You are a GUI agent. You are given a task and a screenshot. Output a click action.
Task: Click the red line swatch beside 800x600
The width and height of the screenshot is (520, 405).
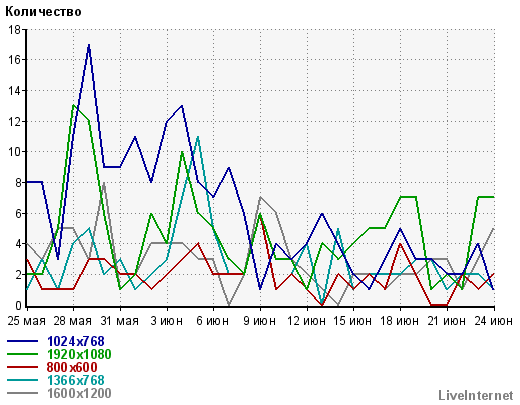(x=22, y=367)
